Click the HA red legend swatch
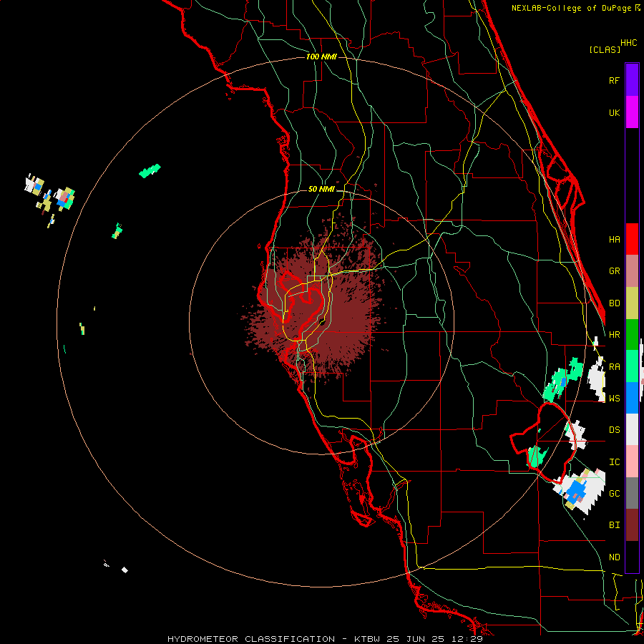The image size is (644, 644). point(632,239)
